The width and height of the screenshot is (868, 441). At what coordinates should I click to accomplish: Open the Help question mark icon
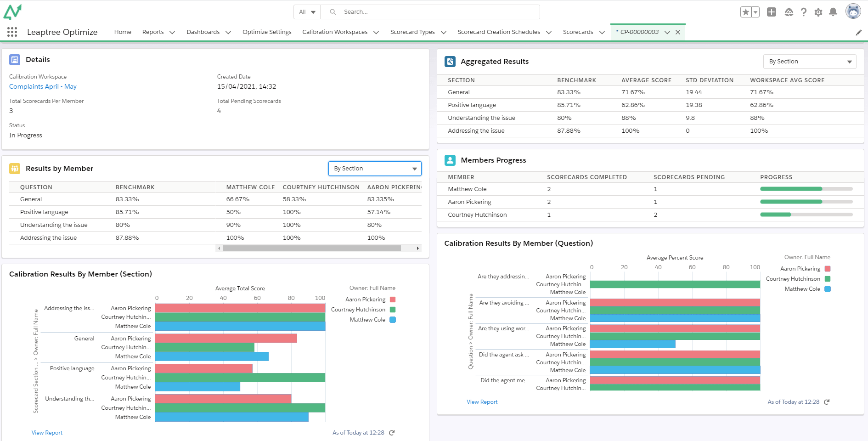coord(804,12)
